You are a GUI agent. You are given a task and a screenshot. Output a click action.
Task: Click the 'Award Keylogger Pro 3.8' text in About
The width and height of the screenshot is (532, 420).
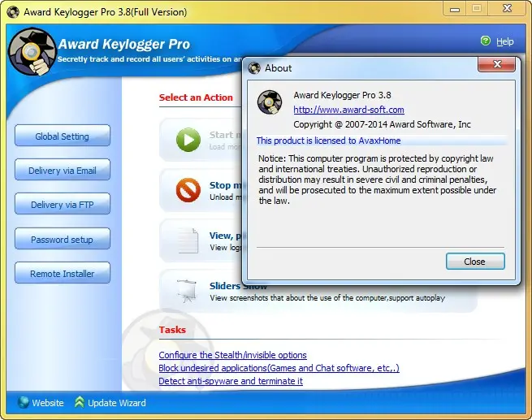[x=342, y=95]
